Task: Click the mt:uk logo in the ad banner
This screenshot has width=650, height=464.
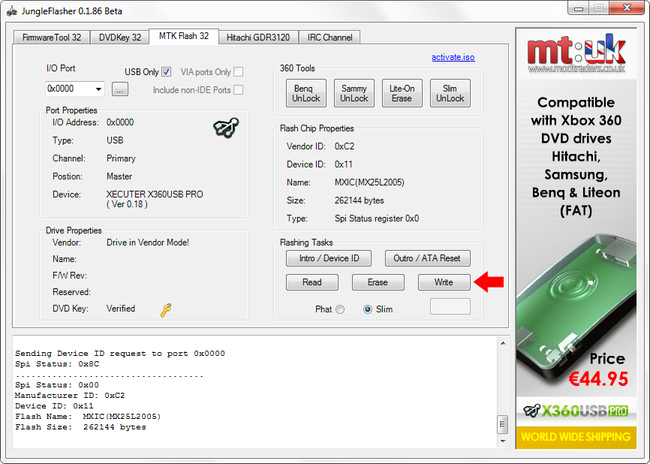Action: [x=576, y=53]
